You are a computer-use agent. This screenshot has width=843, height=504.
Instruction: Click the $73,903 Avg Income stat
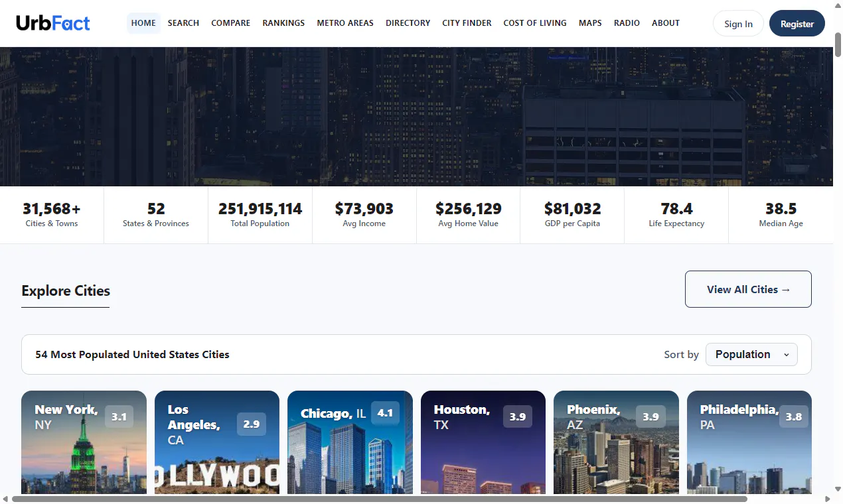click(x=364, y=215)
